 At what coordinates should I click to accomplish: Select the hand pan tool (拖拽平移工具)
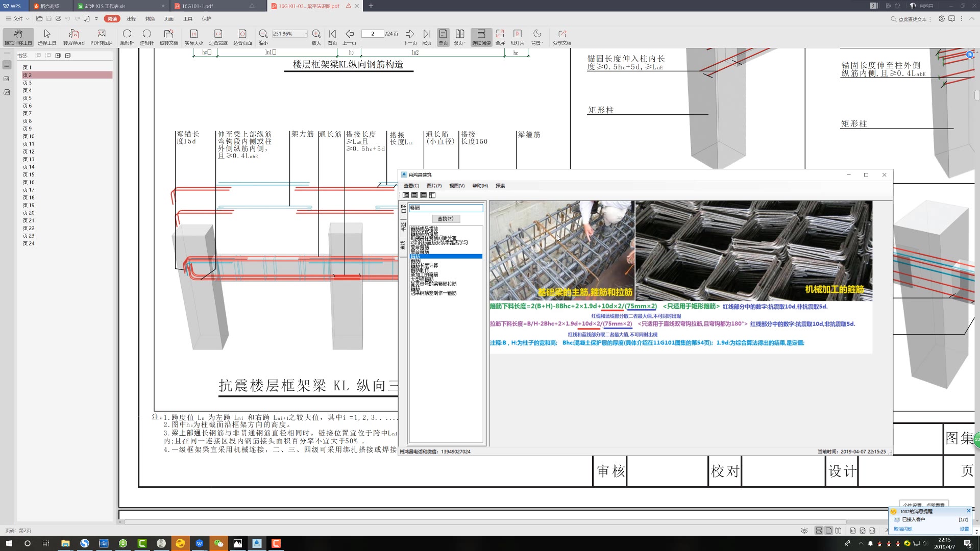pos(18,37)
